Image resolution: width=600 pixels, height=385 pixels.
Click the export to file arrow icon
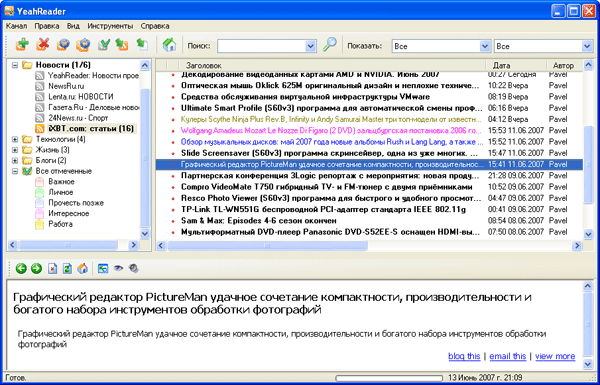click(x=142, y=45)
